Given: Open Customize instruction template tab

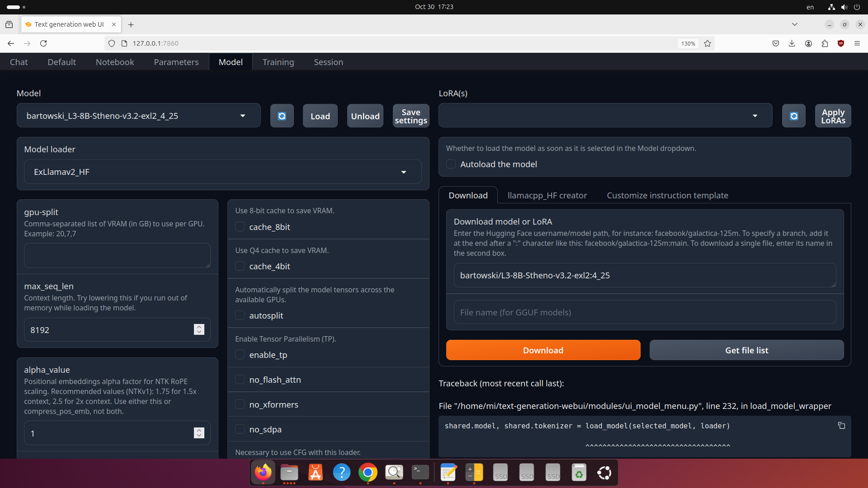Looking at the screenshot, I should [x=667, y=195].
